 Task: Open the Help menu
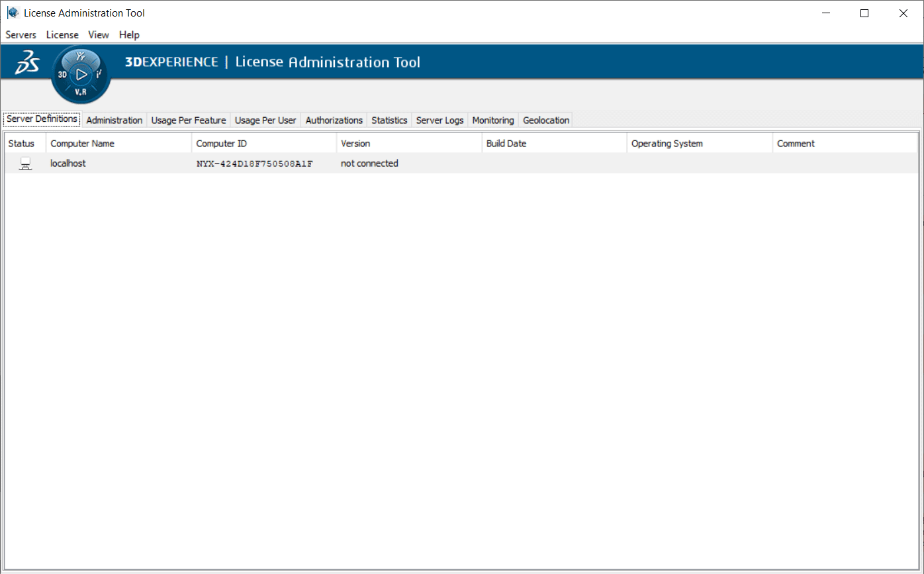click(129, 34)
